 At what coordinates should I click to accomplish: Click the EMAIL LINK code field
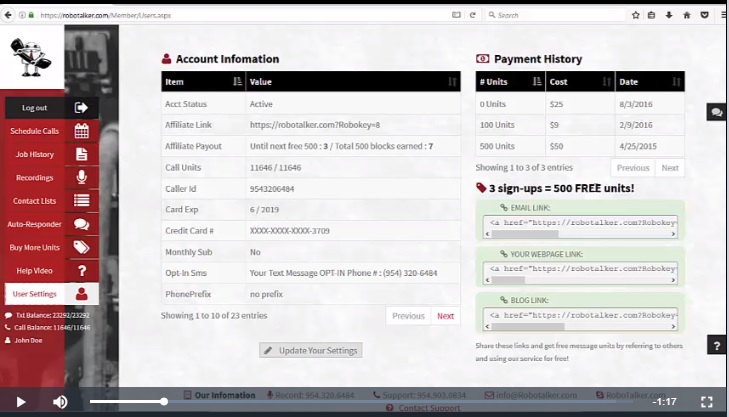click(581, 222)
